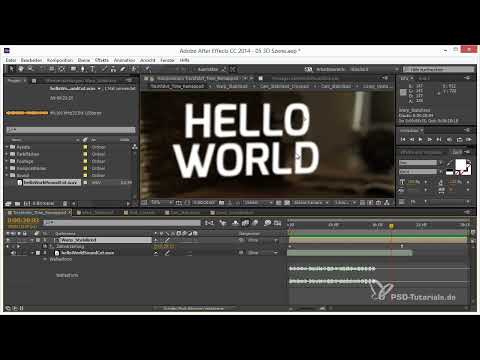Open the Effekte menu
This screenshot has height=360, width=480.
point(102,60)
